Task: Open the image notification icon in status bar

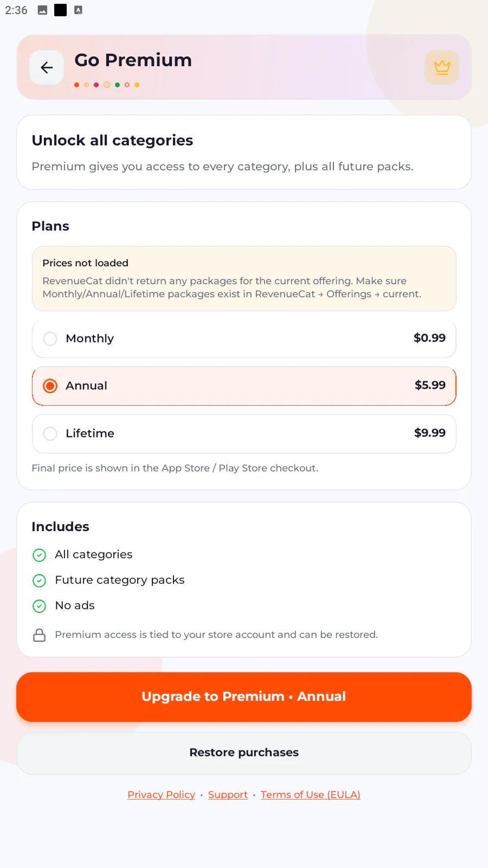Action: (42, 10)
